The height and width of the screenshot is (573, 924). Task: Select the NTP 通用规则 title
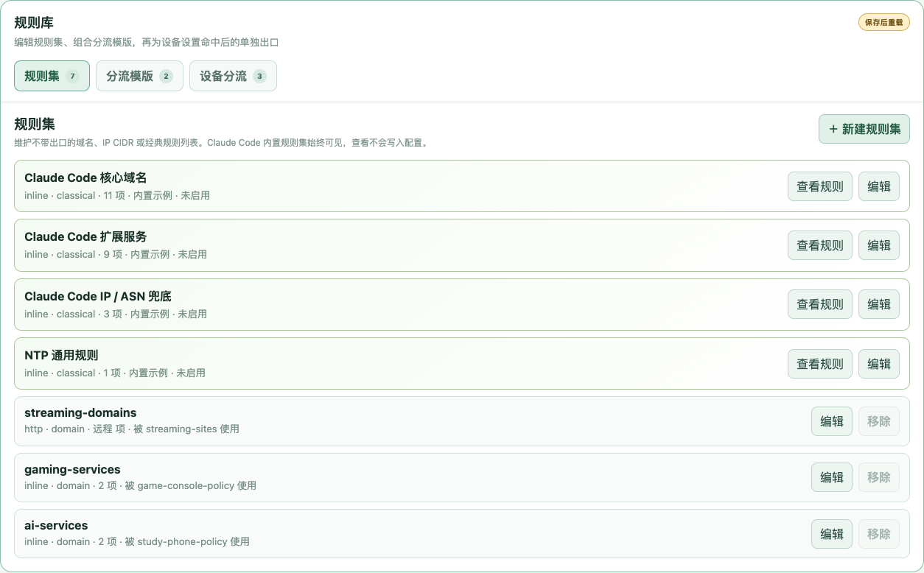61,355
